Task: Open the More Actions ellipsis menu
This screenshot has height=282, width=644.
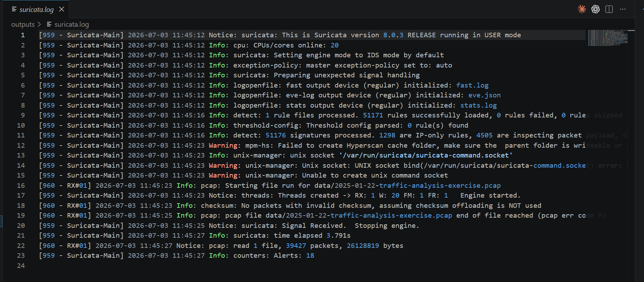Action: pos(623,9)
